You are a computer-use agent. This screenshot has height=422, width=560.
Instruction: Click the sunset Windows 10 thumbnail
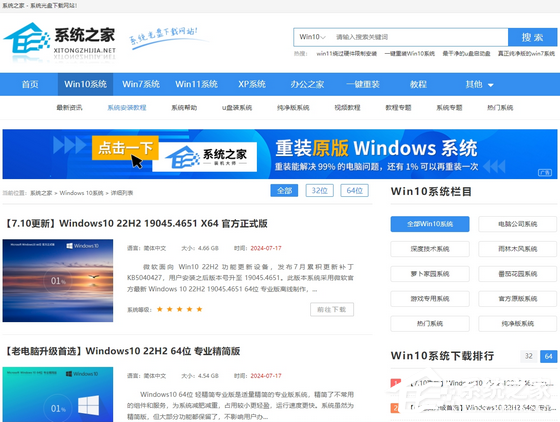[58, 281]
